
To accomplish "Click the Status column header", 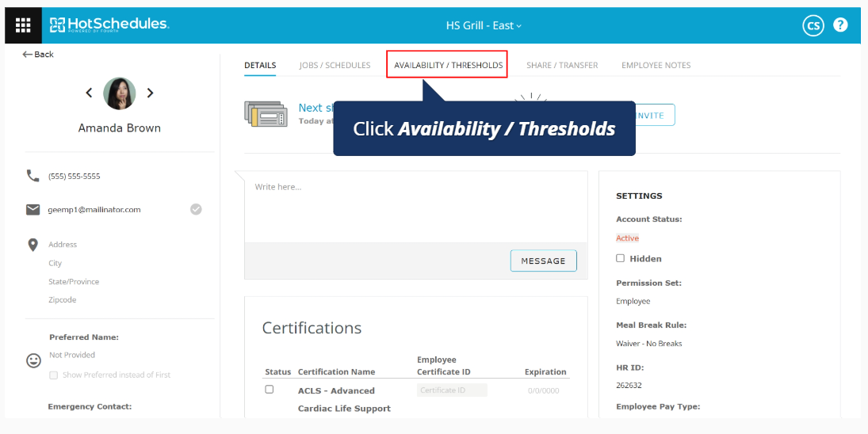I will 278,371.
